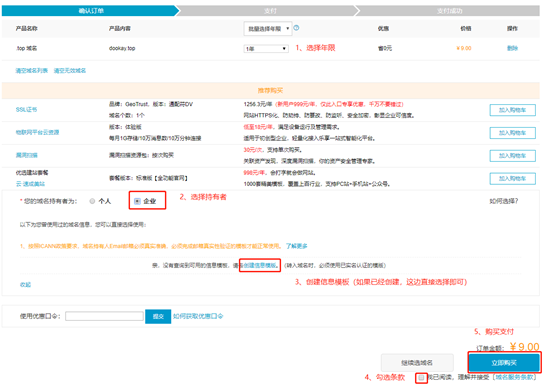The width and height of the screenshot is (554, 386).
Task: Open the 批量选择年限 dropdown
Action: (x=268, y=29)
